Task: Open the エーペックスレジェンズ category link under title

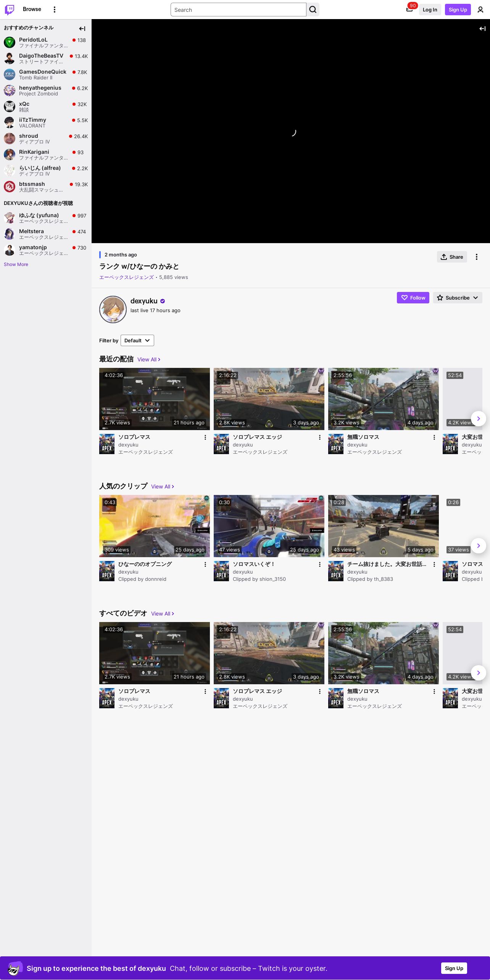Action: tap(126, 277)
